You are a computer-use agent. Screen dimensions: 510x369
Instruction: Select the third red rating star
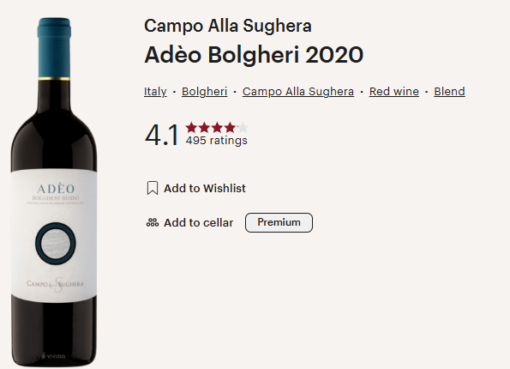[x=217, y=127]
